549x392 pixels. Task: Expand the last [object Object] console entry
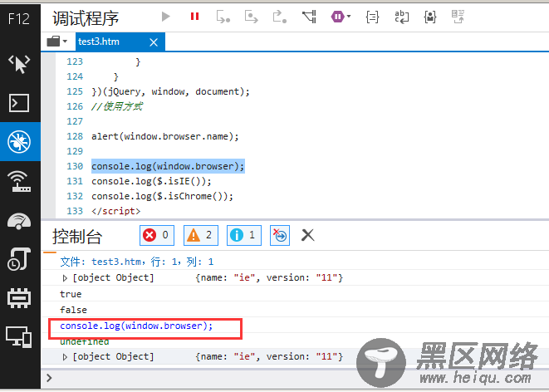pos(65,357)
